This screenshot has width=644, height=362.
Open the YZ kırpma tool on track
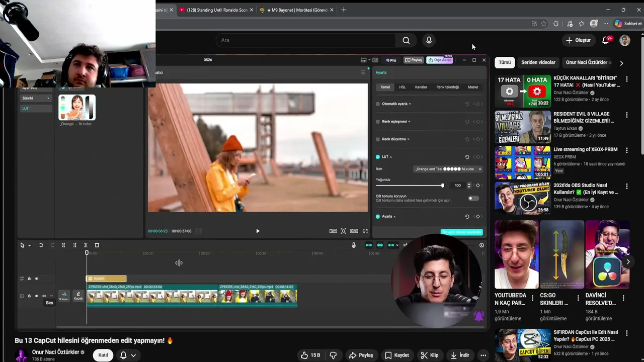coord(64,296)
